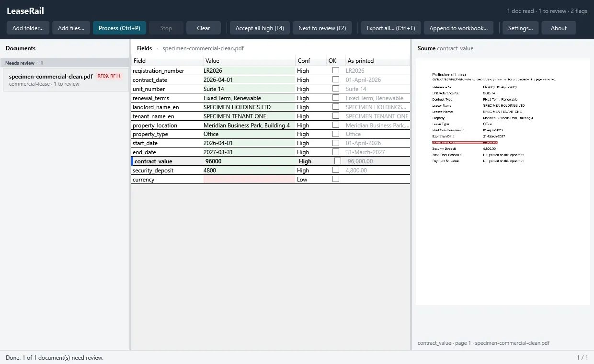
Task: Check OK box for currency
Action: (x=336, y=179)
